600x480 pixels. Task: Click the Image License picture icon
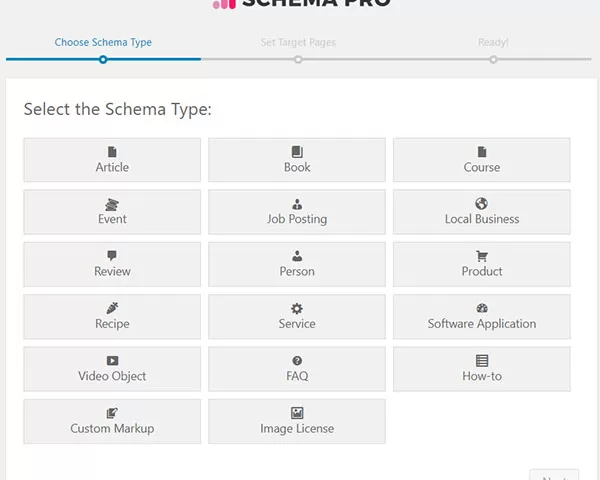click(297, 413)
